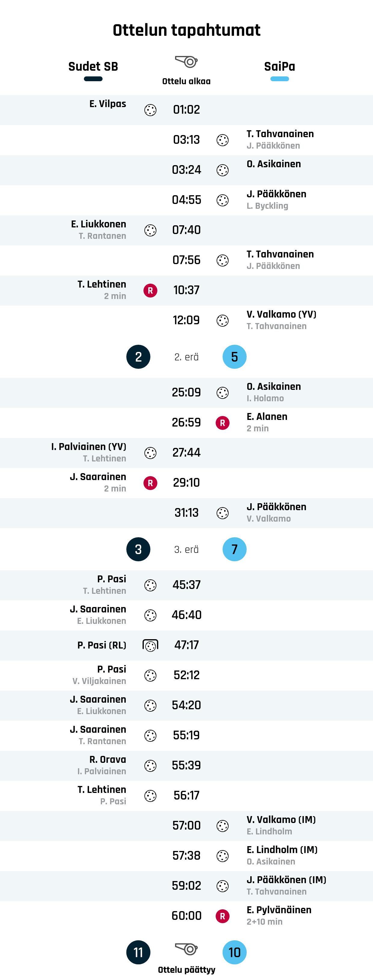Click the dark bar under Sudet SB
The image size is (373, 980).
coord(93,79)
